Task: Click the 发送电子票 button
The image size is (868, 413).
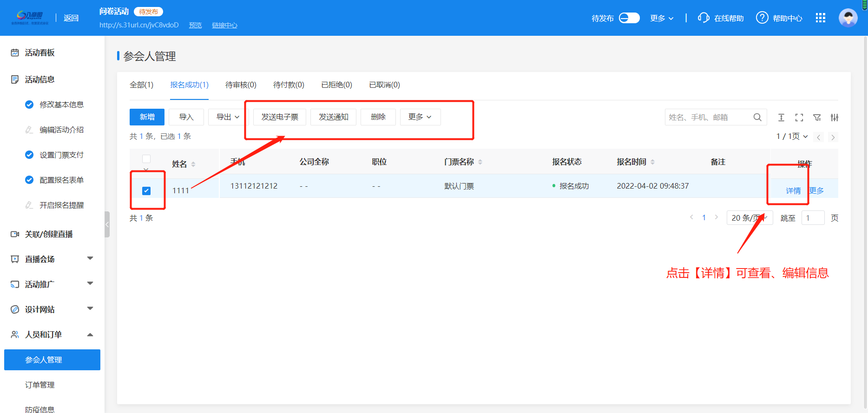Action: [280, 117]
